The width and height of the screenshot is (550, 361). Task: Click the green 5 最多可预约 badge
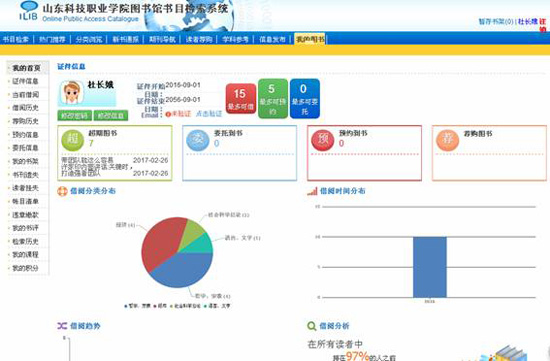(x=273, y=99)
